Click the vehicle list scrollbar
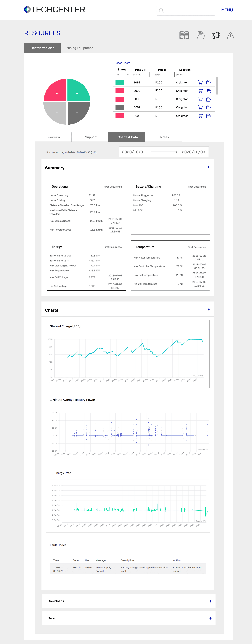The height and width of the screenshot is (644, 252). pyautogui.click(x=217, y=86)
